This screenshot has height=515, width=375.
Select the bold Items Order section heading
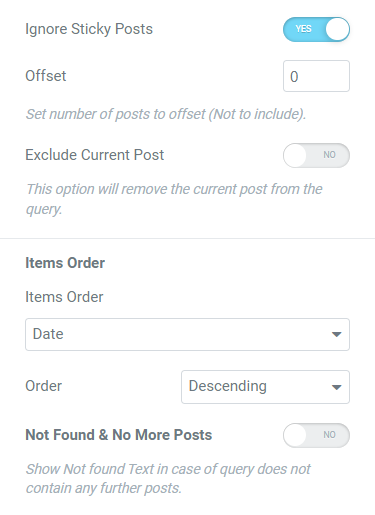[x=65, y=263]
